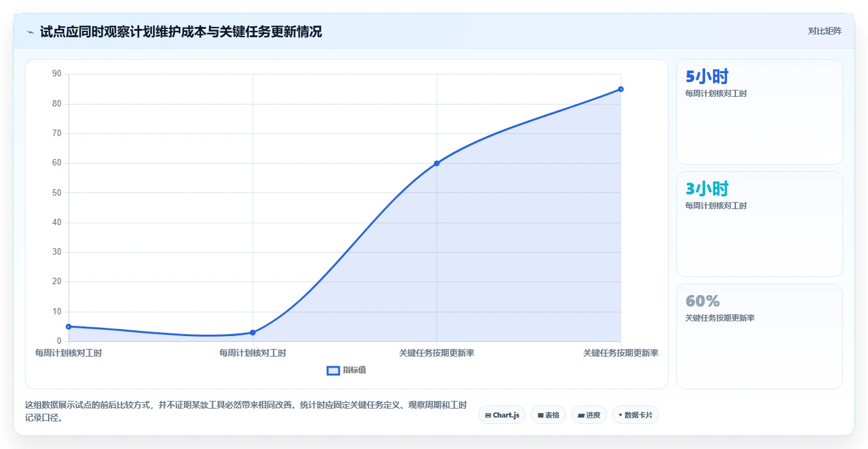Click the y-axis label 50
Screen dimensions: 868x449
(57, 192)
